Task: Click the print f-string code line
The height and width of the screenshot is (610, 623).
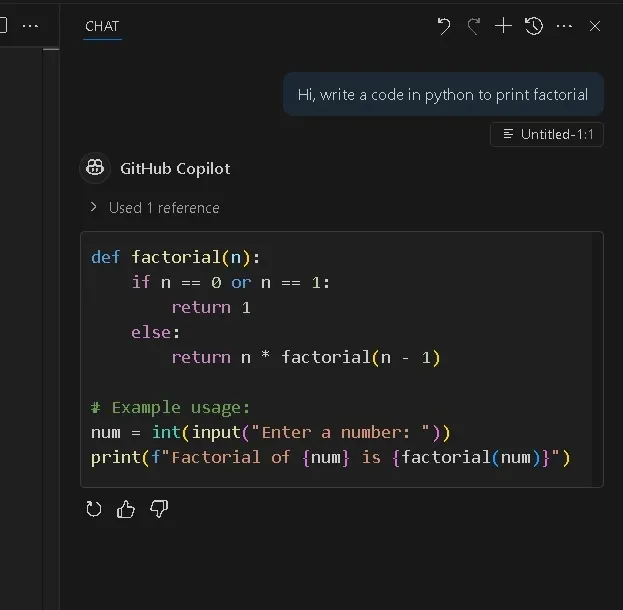Action: [331, 457]
